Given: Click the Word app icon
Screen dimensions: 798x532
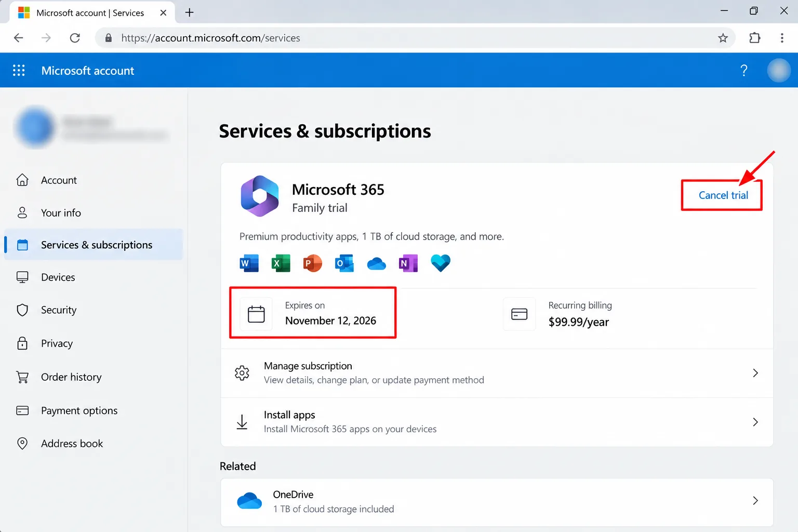Looking at the screenshot, I should coord(249,263).
